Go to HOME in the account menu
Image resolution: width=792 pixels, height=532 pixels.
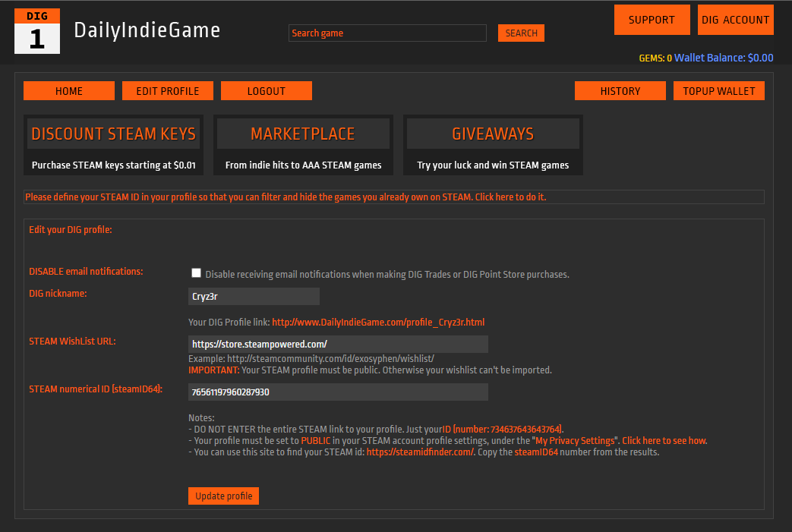click(x=68, y=91)
